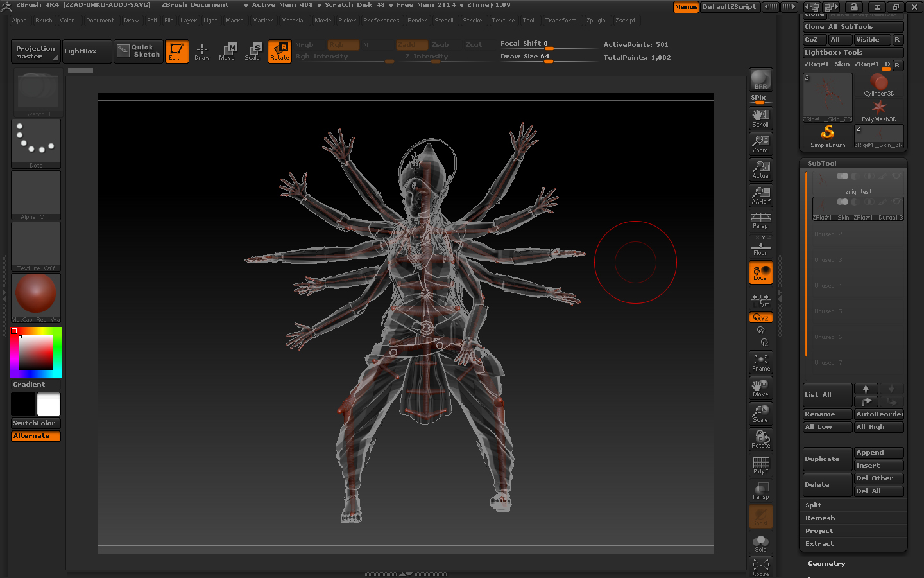This screenshot has height=578, width=924.
Task: Toggle the Floor grid
Action: [x=760, y=247]
